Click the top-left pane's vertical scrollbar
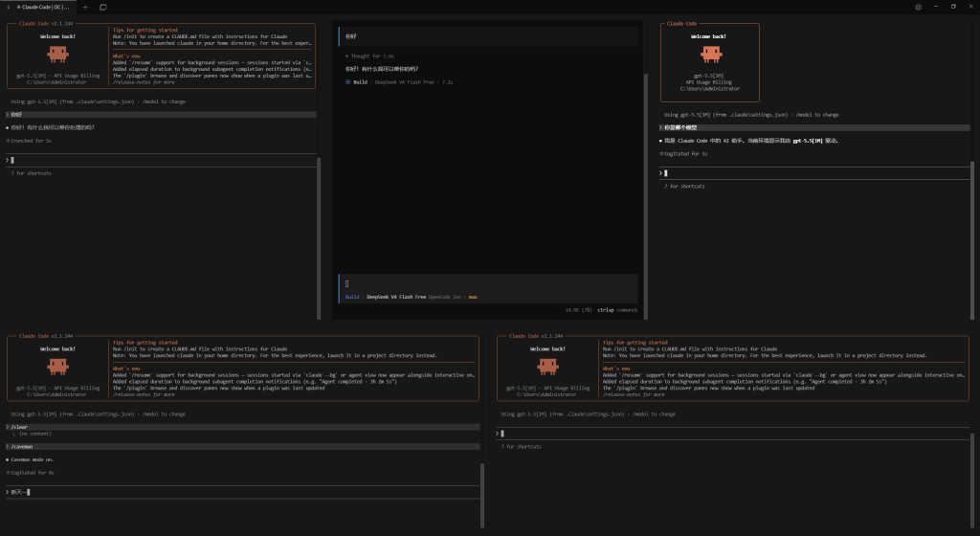 point(319,237)
